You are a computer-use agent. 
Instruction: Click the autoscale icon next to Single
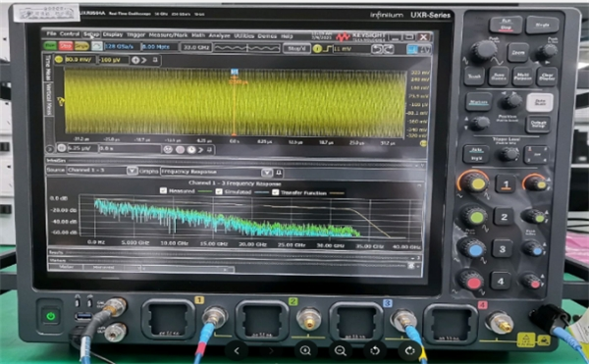tap(97, 46)
